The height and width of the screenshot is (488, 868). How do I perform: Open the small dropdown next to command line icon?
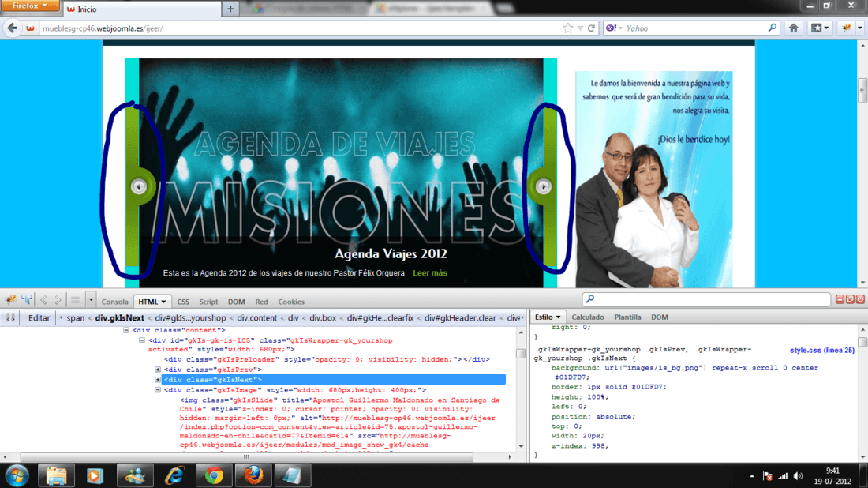[91, 300]
